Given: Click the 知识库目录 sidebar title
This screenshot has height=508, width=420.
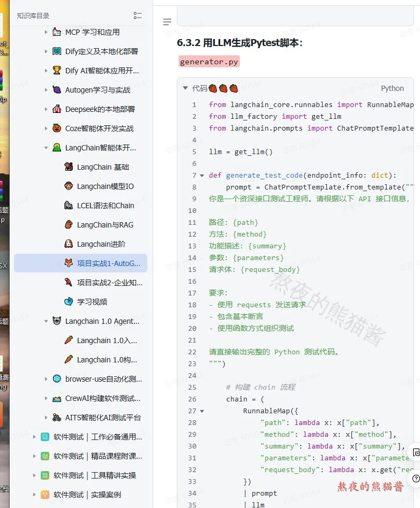Looking at the screenshot, I should click(33, 16).
